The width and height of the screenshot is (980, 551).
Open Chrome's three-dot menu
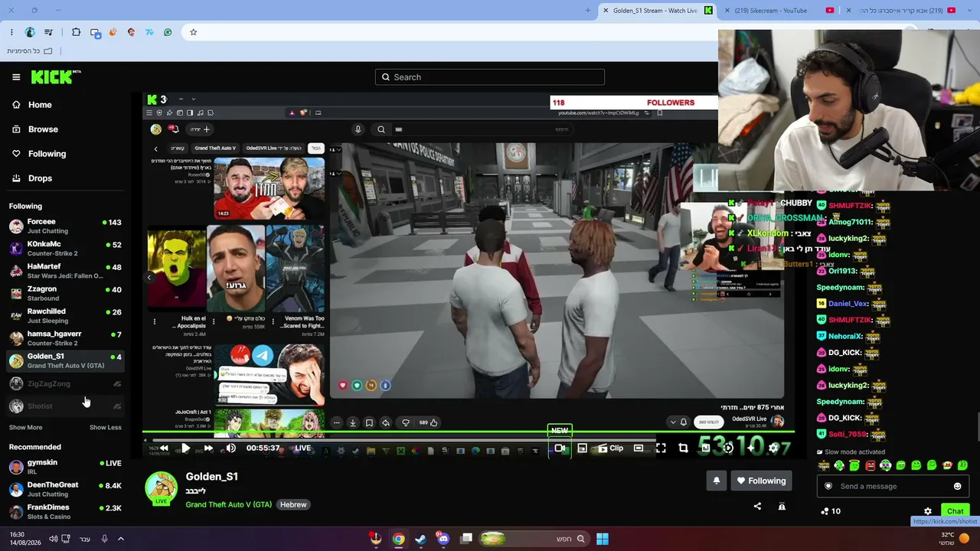11,32
